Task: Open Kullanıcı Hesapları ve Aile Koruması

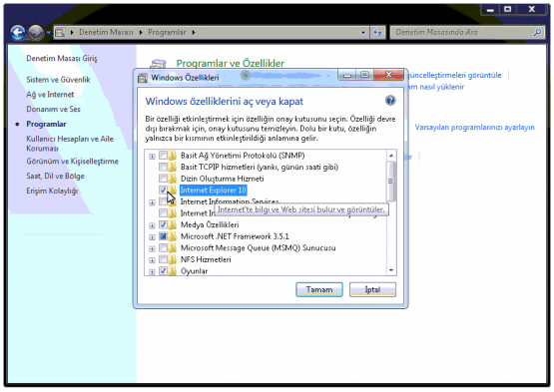Action: (x=70, y=144)
